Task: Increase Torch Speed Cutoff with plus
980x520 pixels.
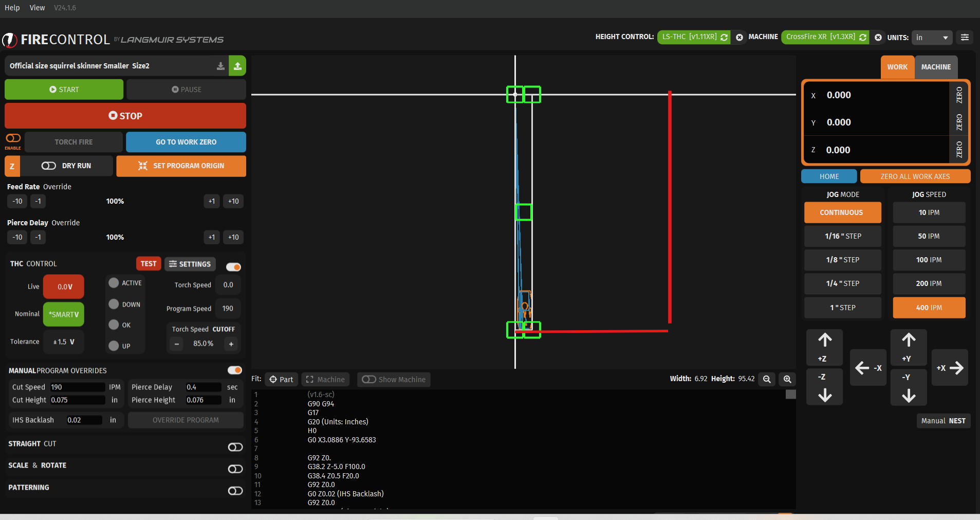Action: [231, 344]
